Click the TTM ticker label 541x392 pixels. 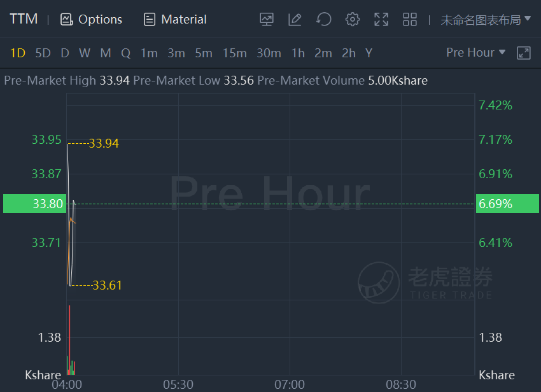click(24, 19)
